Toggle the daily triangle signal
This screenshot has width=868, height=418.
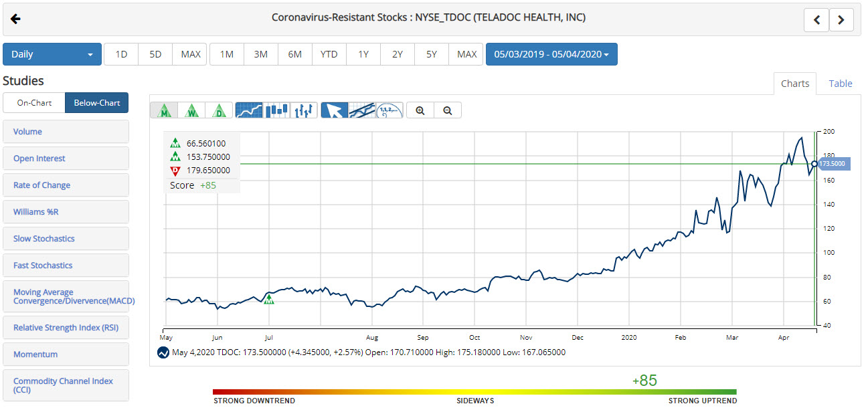pos(219,110)
